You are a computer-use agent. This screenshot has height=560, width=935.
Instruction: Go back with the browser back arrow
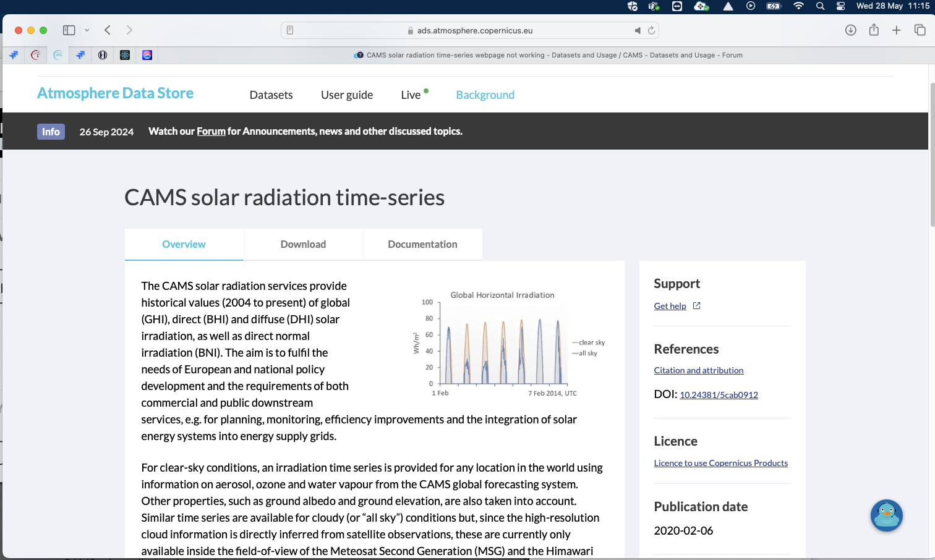click(x=108, y=30)
